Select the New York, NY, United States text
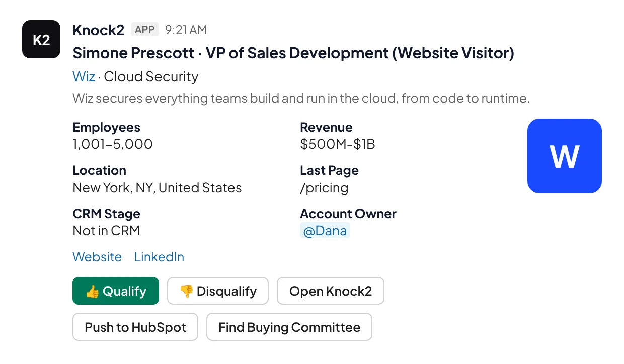Screen dimensions: 624x364 pyautogui.click(x=157, y=188)
